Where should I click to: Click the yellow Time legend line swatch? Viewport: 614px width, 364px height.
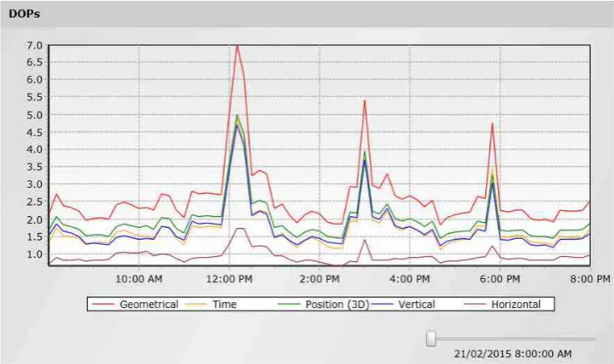click(x=195, y=305)
